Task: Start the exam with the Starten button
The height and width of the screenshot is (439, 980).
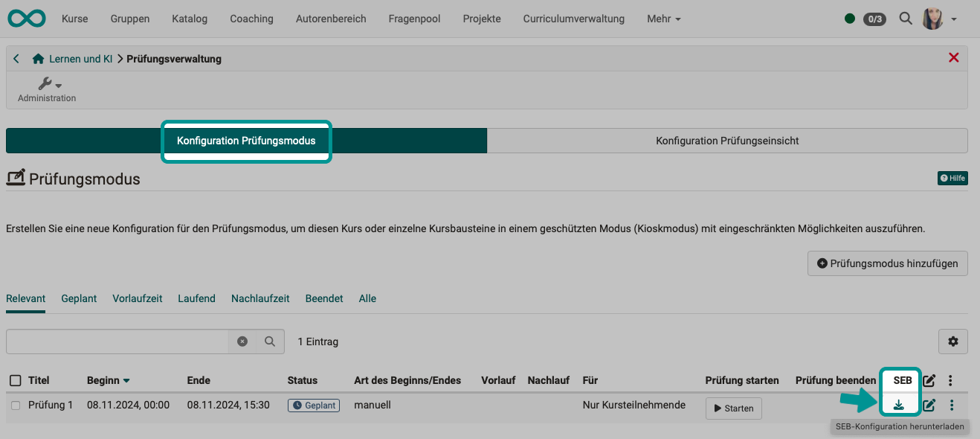Action: 733,408
